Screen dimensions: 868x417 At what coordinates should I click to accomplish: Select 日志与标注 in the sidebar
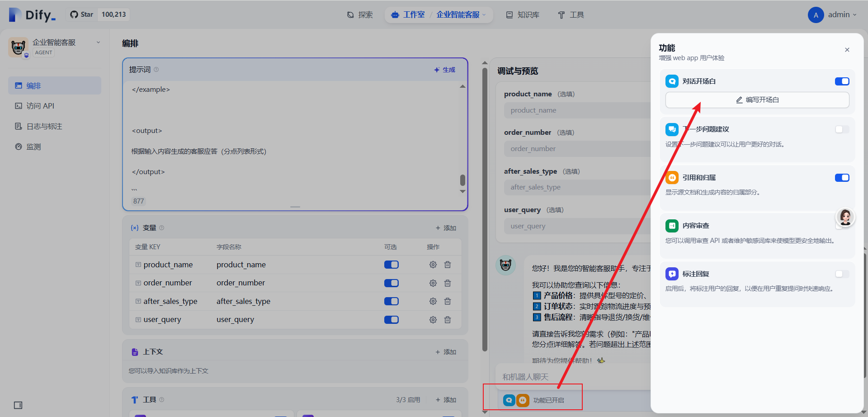pyautogui.click(x=55, y=126)
